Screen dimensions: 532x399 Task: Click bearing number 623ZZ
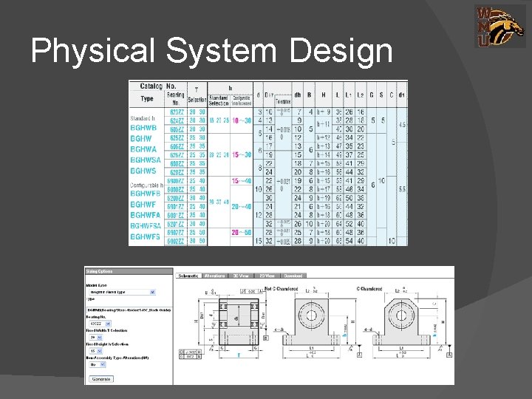click(177, 112)
